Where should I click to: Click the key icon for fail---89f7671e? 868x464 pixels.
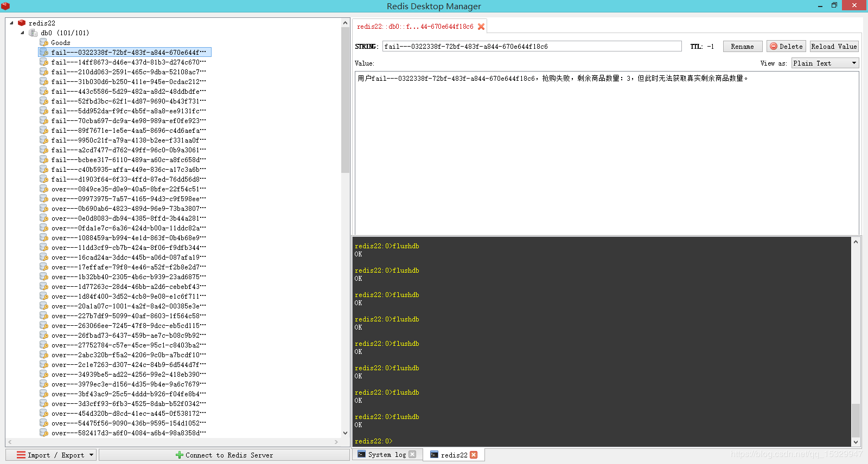(x=44, y=130)
